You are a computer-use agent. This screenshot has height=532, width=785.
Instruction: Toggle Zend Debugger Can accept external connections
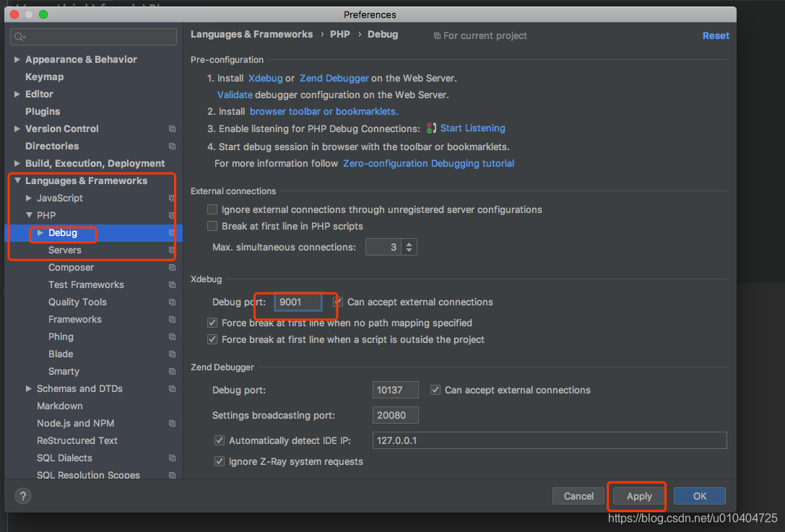pyautogui.click(x=435, y=390)
